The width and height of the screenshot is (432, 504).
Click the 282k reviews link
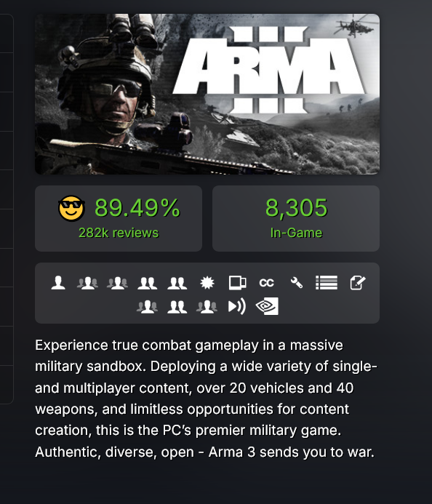click(x=119, y=233)
